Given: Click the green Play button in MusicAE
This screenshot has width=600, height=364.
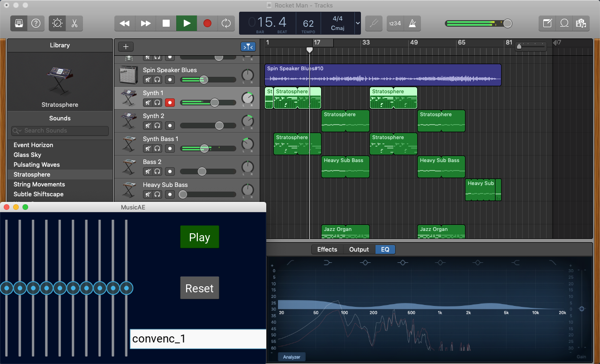Looking at the screenshot, I should 199,237.
